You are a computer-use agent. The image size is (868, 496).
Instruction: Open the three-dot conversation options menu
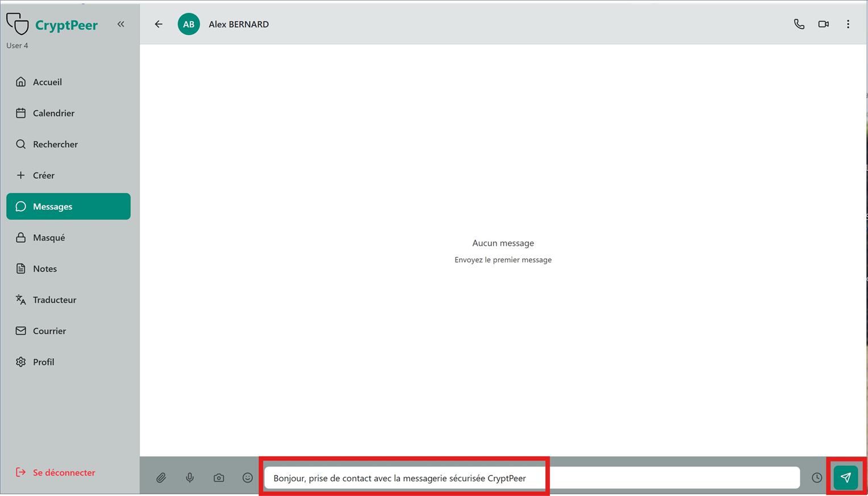click(x=848, y=24)
